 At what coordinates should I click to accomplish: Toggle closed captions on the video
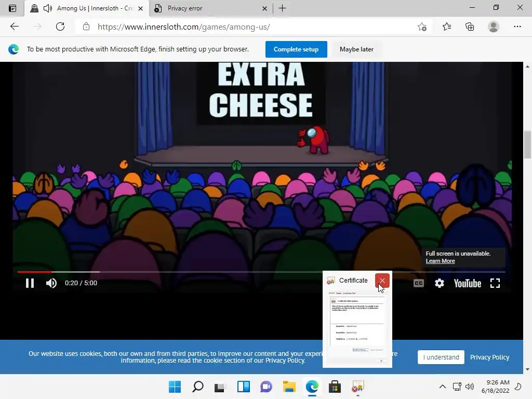pyautogui.click(x=419, y=283)
